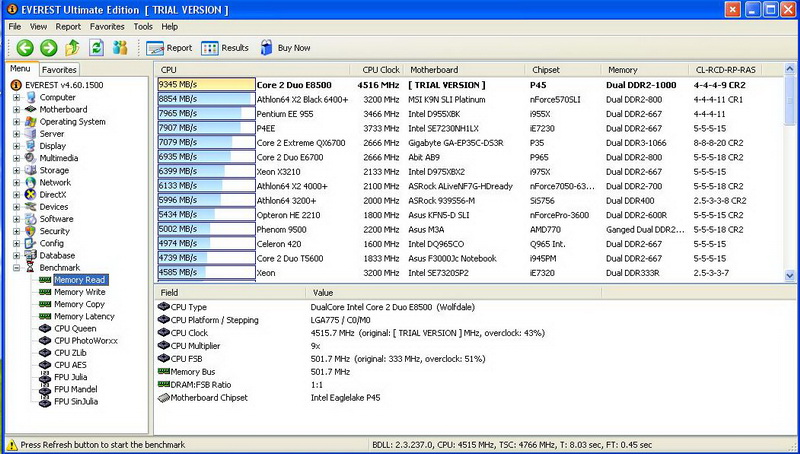Expand the Computer tree node

[x=16, y=97]
